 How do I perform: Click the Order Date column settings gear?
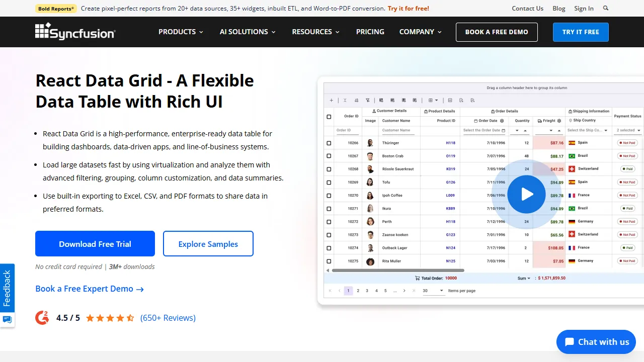click(502, 121)
